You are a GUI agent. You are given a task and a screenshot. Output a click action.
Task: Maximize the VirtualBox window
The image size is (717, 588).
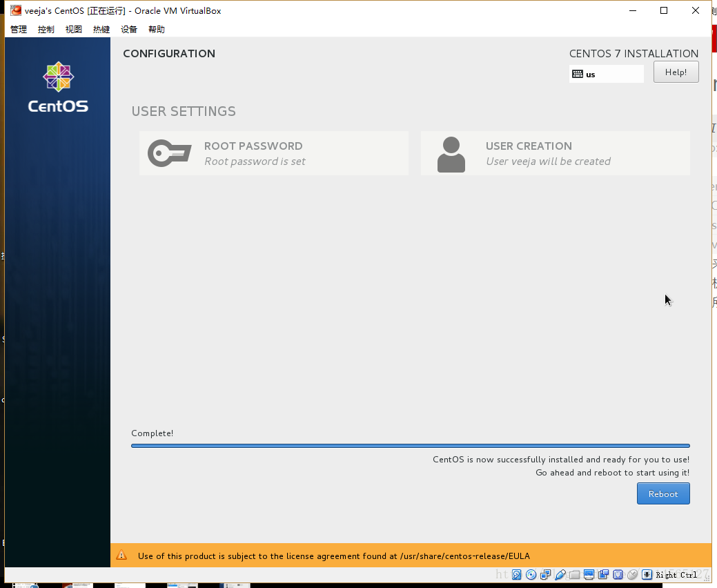[x=664, y=10]
